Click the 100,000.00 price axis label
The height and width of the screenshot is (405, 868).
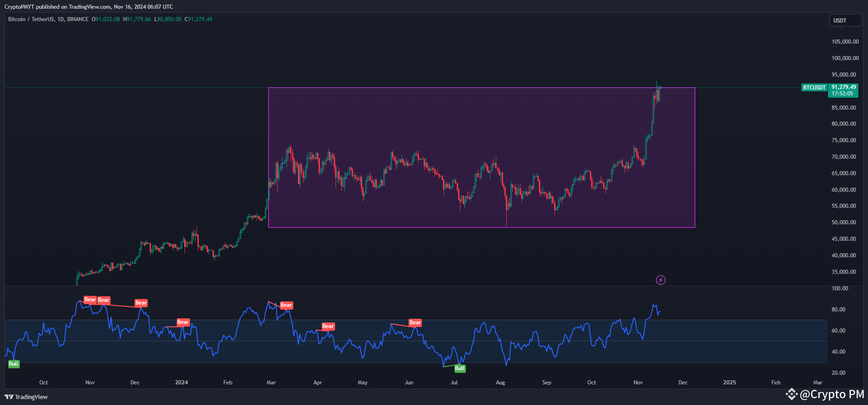click(845, 58)
